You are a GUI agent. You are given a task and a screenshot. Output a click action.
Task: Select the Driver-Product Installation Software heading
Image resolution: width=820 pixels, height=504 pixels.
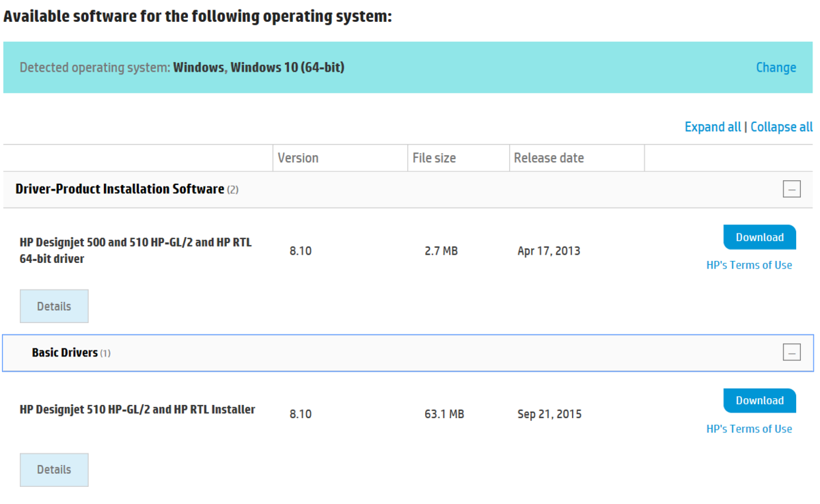[120, 189]
